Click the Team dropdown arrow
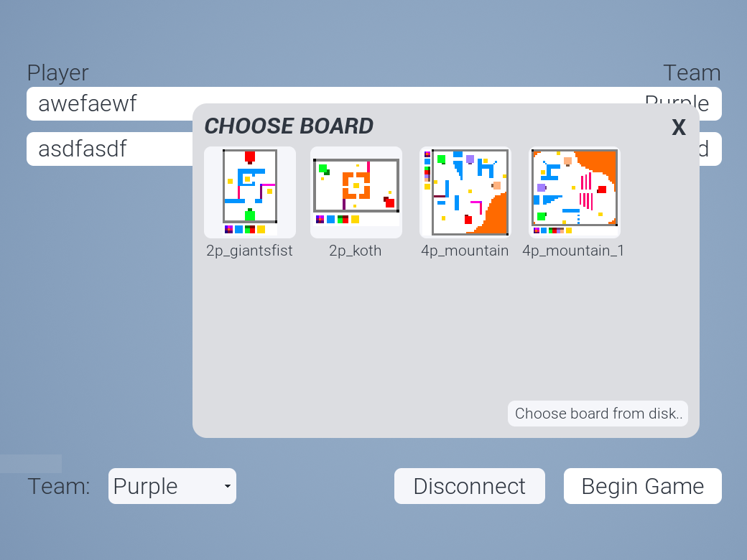This screenshot has height=560, width=747. (x=227, y=486)
